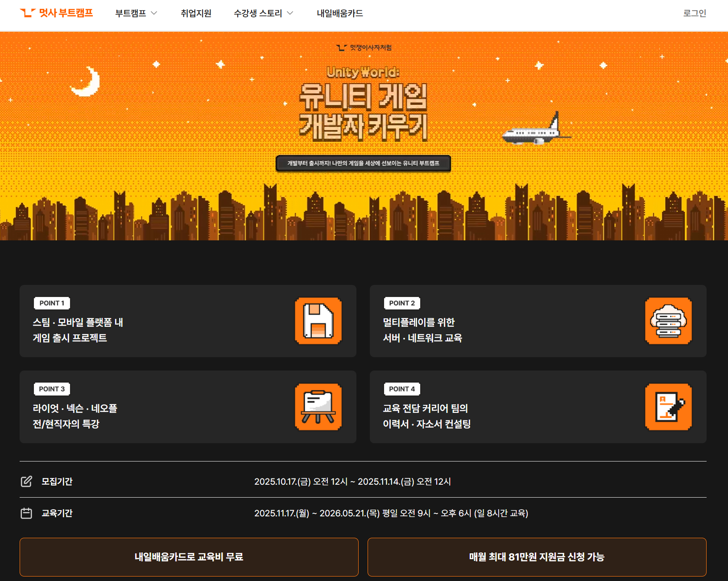Click 멀티플레이를 위한 서버 · 네트워크 교육 text
The height and width of the screenshot is (581, 728).
pyautogui.click(x=422, y=330)
